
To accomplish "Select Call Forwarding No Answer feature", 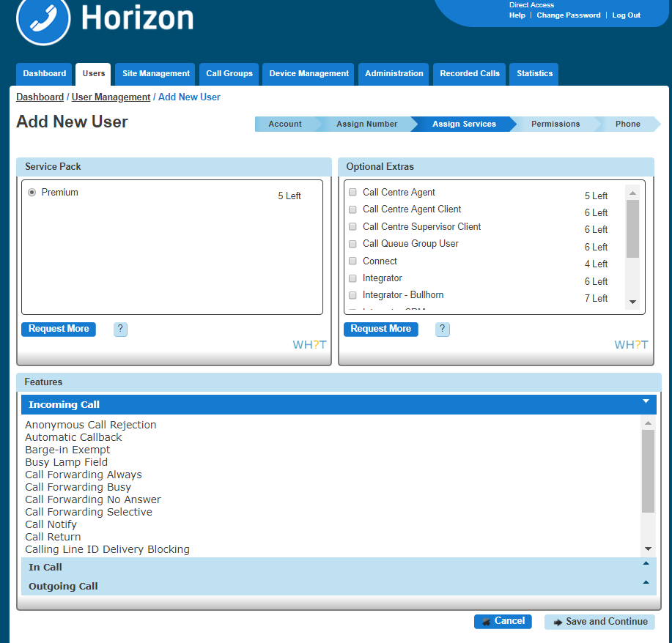I will 92,499.
